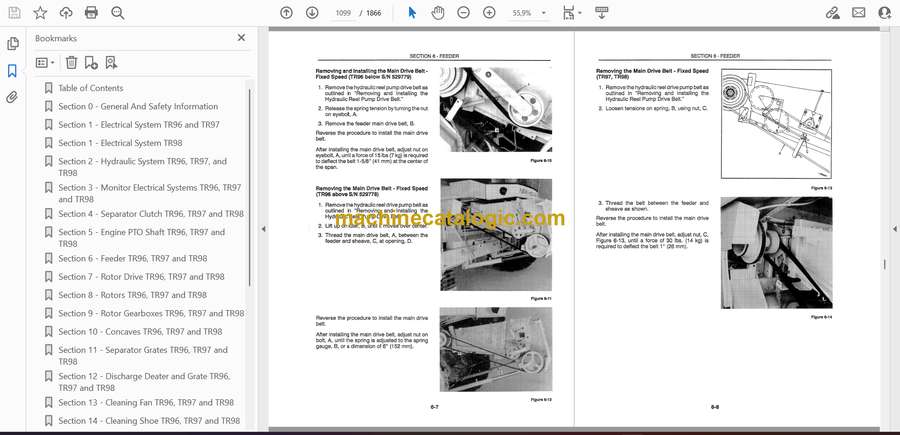
Task: Send file by email envelope icon
Action: (x=859, y=13)
